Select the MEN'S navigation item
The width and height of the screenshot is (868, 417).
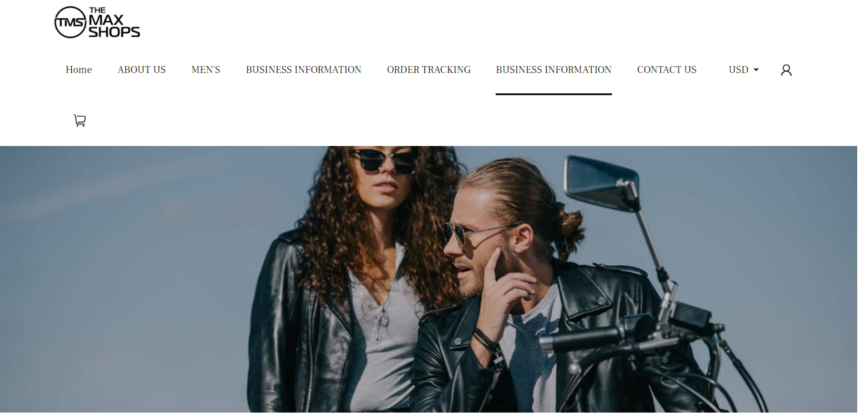pos(206,70)
